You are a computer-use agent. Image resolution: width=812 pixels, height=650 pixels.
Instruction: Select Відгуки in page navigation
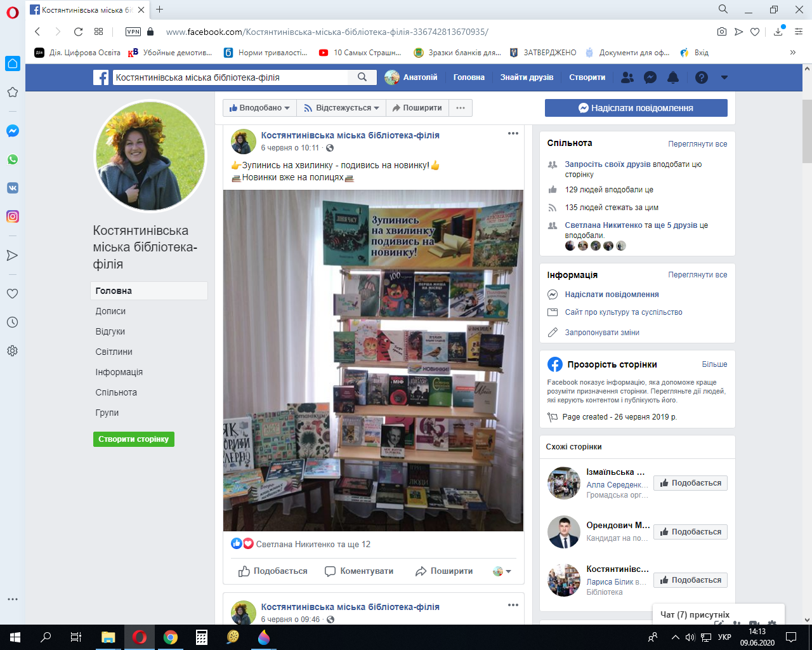point(110,331)
